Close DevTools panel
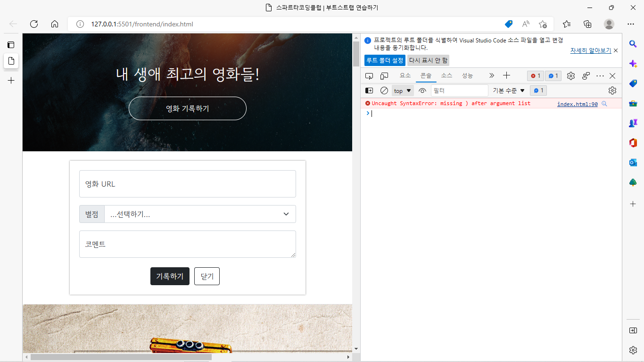 612,76
